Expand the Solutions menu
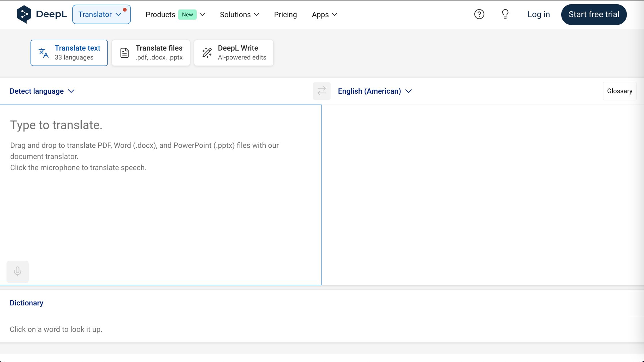 click(x=239, y=15)
